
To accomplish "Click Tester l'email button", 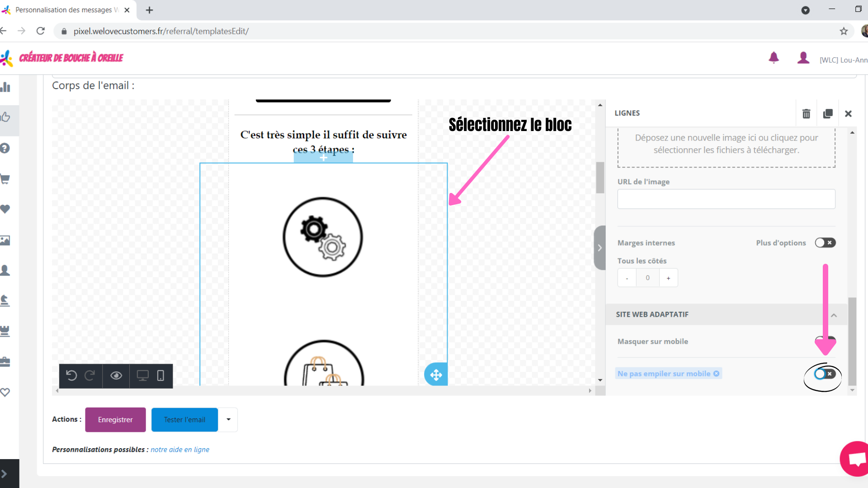I will pos(184,420).
